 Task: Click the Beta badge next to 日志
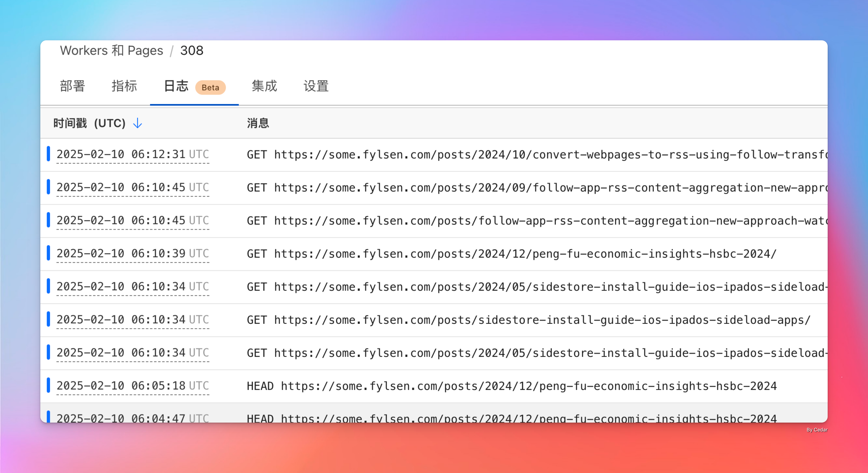[x=210, y=88]
